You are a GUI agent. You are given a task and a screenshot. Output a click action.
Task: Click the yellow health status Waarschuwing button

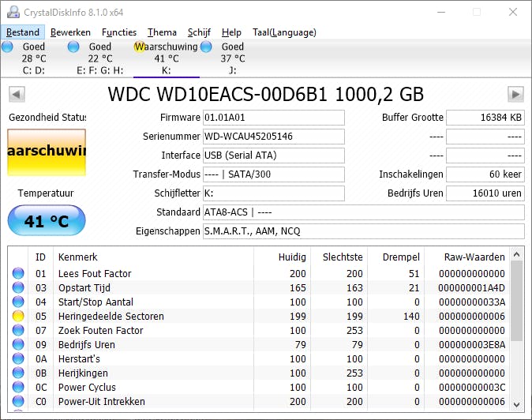pyautogui.click(x=47, y=152)
